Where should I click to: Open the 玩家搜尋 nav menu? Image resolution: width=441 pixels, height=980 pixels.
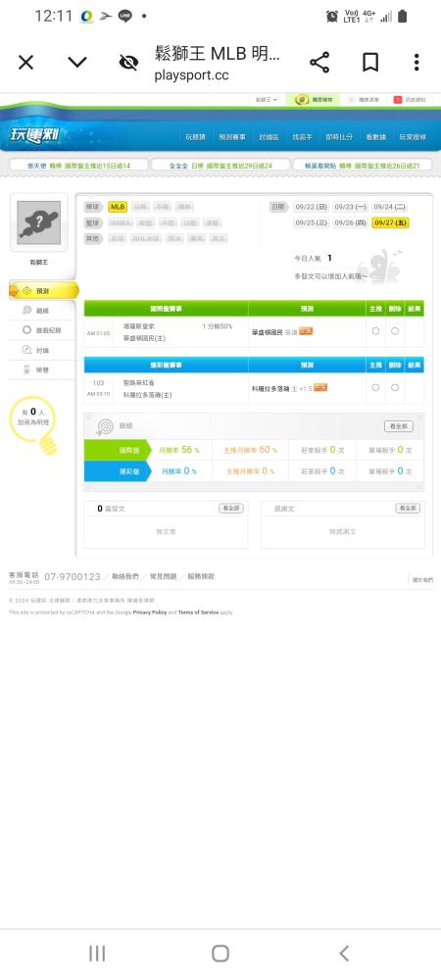(x=413, y=137)
